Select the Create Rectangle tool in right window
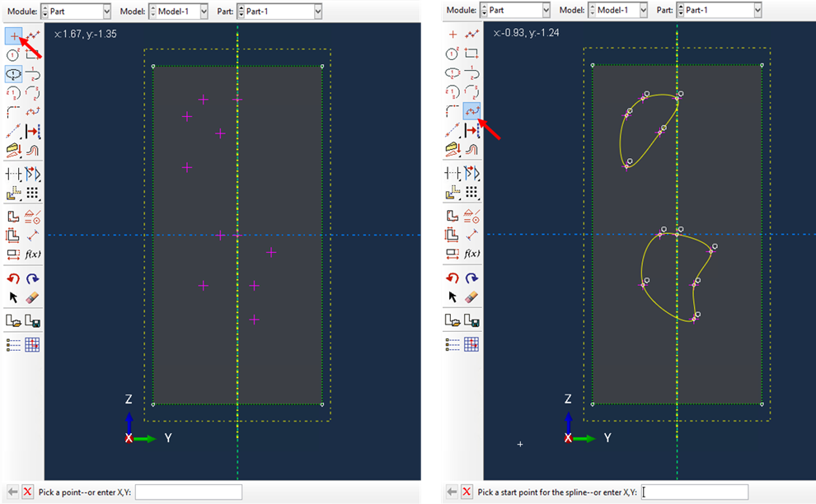Image resolution: width=816 pixels, height=504 pixels. pos(472,54)
